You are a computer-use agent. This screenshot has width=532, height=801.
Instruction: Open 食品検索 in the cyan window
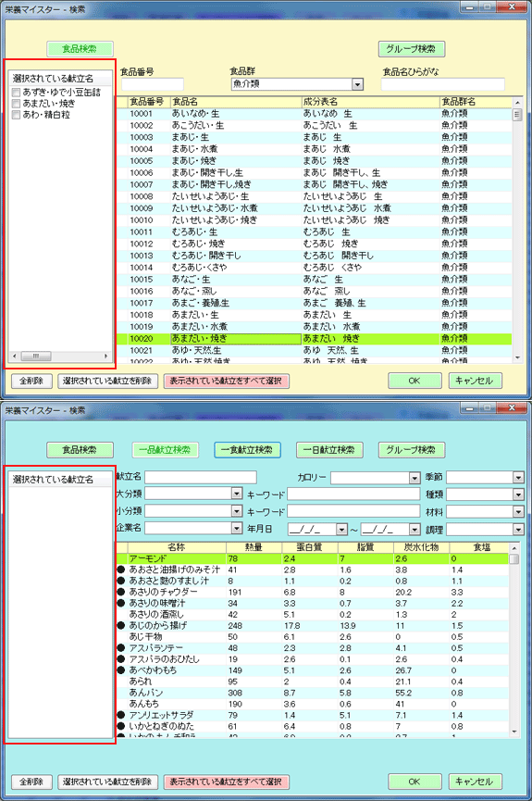pyautogui.click(x=80, y=450)
